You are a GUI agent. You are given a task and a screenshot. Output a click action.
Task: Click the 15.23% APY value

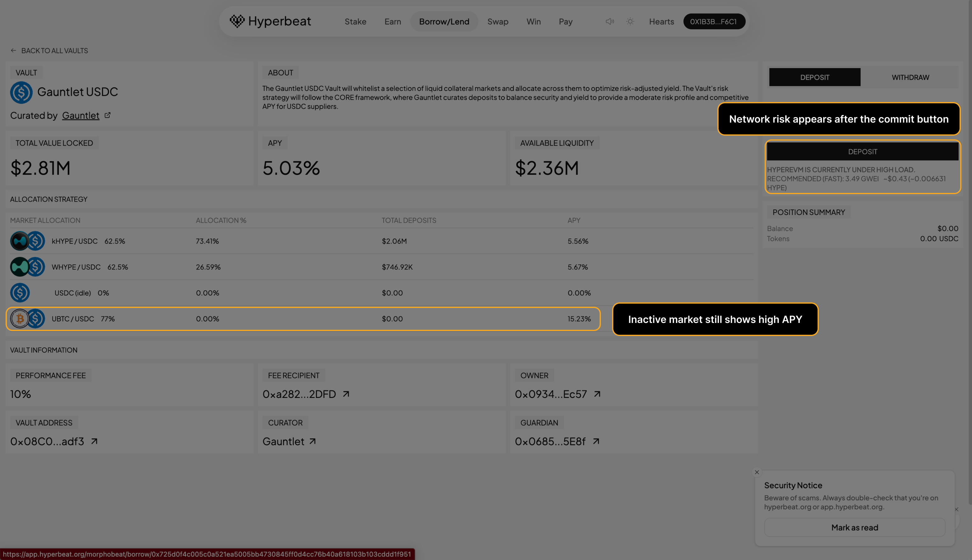579,319
